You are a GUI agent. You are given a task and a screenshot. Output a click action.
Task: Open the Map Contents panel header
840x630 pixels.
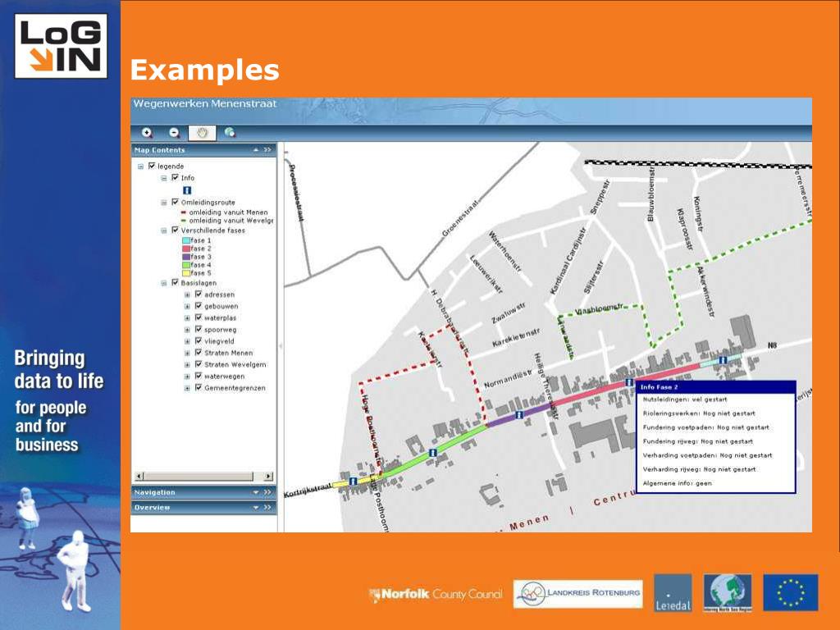203,150
